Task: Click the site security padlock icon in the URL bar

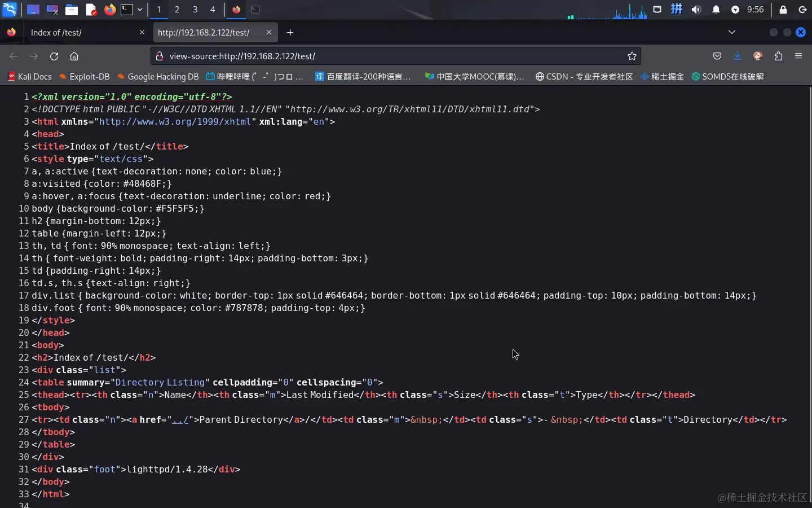Action: [160, 56]
